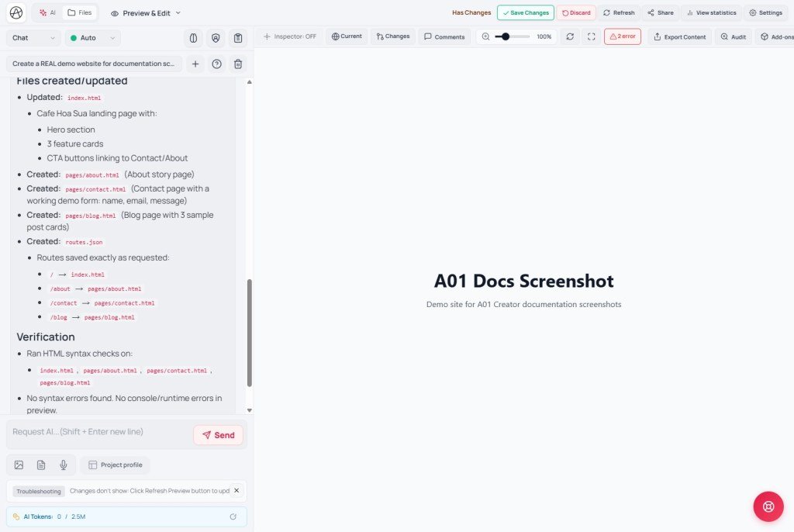
Task: Open the Share option
Action: pyautogui.click(x=661, y=12)
